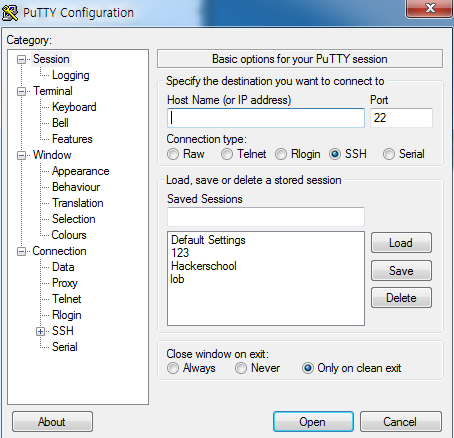Open the Bell settings category
This screenshot has width=454, height=438.
60,123
